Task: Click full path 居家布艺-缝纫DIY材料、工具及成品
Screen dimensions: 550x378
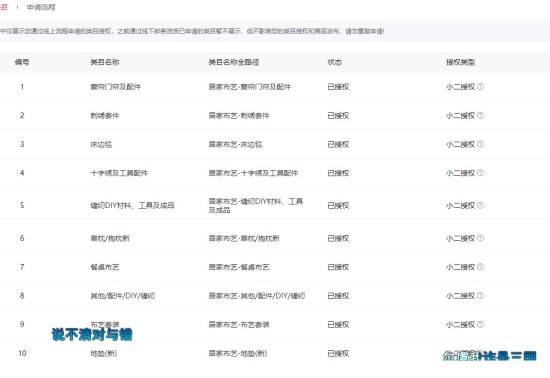Action: point(256,205)
